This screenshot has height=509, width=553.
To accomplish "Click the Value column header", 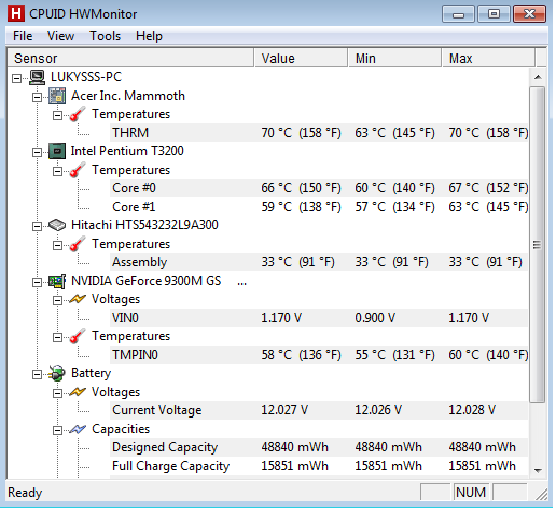I will pos(301,58).
